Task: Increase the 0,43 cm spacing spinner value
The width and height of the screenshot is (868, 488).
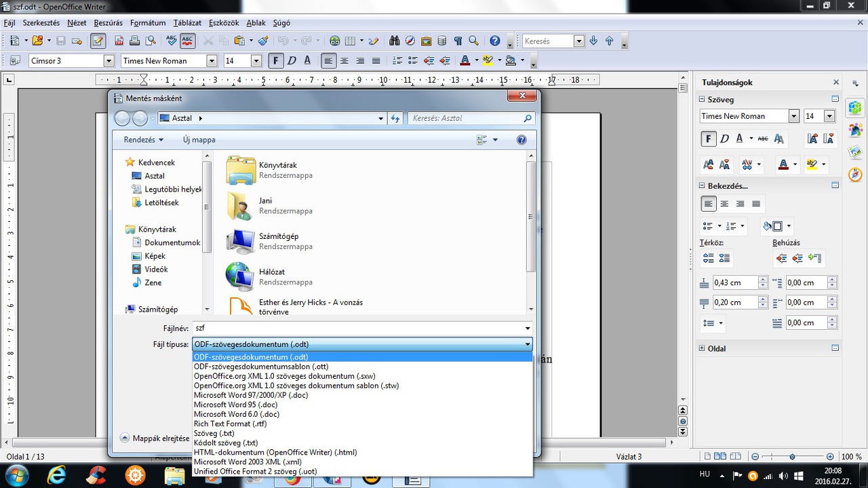Action: [763, 280]
